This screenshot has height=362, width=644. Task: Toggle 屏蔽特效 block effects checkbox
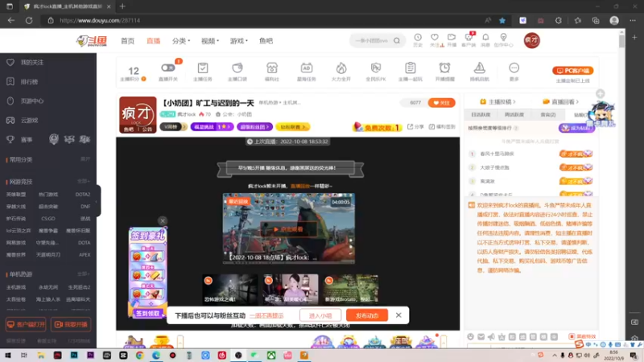(572, 336)
